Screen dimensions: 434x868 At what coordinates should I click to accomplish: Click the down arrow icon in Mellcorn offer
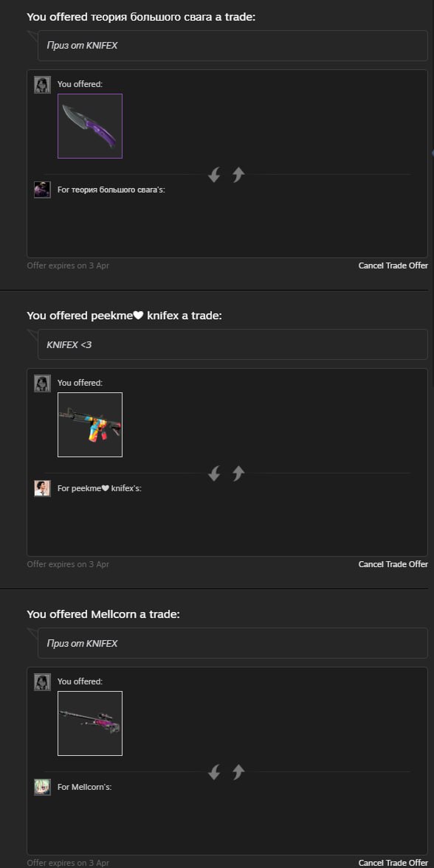click(x=214, y=771)
